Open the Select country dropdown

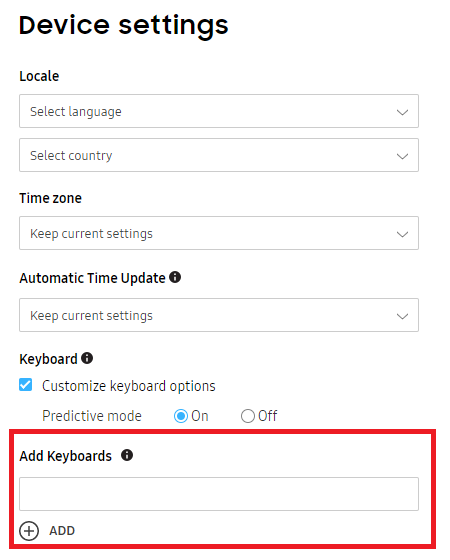coord(219,155)
